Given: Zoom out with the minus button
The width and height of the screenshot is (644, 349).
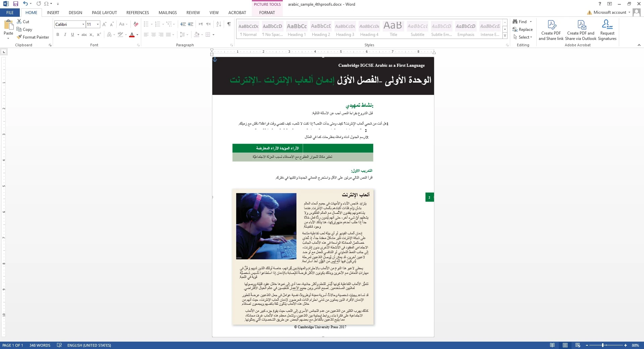Looking at the screenshot, I should tap(587, 345).
